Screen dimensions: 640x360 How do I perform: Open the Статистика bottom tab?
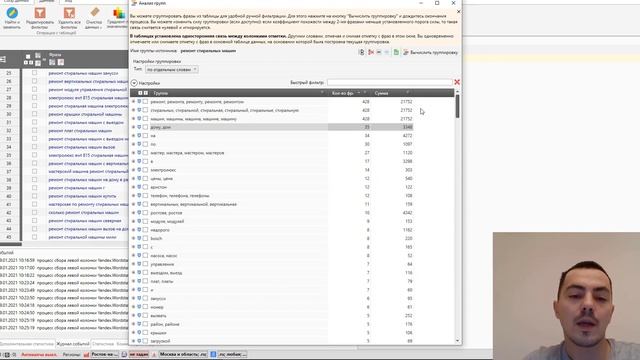point(103,344)
